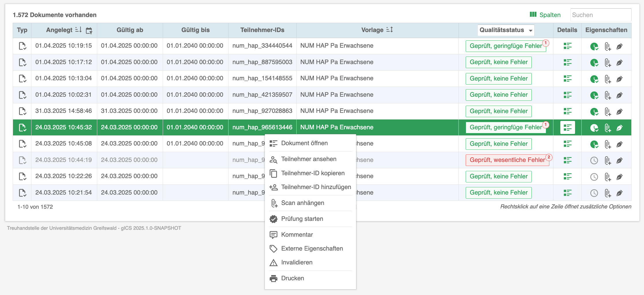Click the Gültig bis column header
The height and width of the screenshot is (295, 644).
pyautogui.click(x=195, y=30)
